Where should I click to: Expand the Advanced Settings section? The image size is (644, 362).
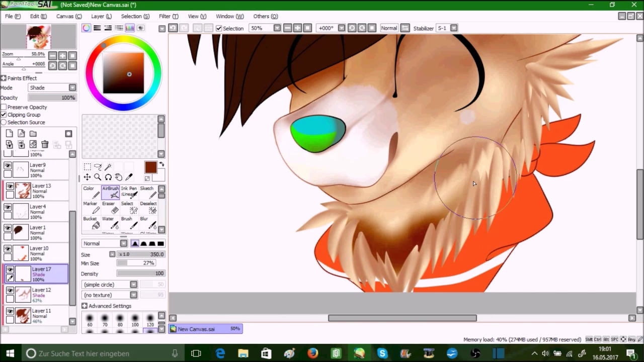pos(85,306)
